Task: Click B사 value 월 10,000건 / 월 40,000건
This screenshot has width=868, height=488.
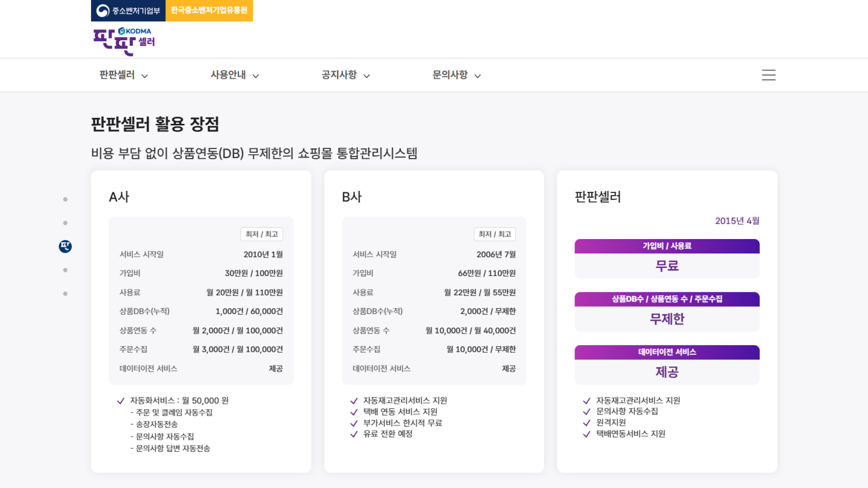Action: [x=471, y=331]
